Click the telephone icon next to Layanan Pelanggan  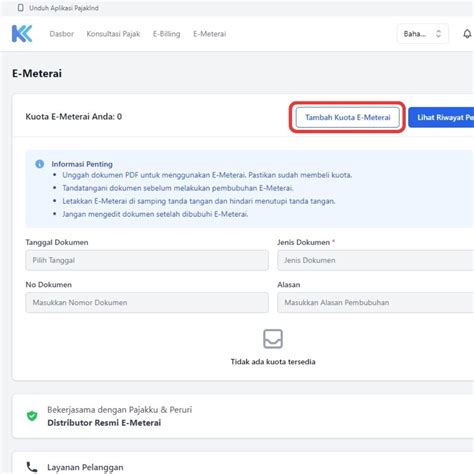click(32, 467)
